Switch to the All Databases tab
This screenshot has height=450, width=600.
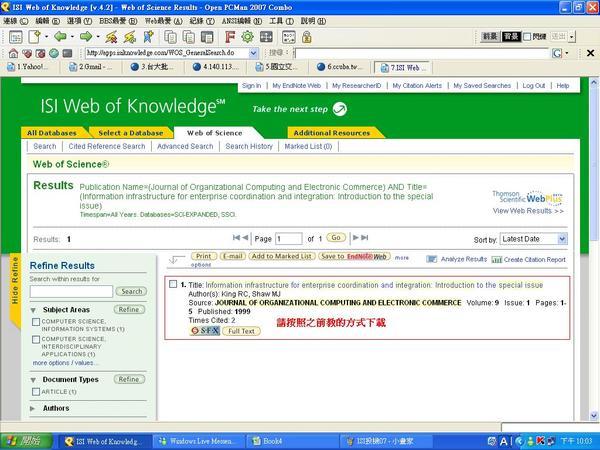52,133
